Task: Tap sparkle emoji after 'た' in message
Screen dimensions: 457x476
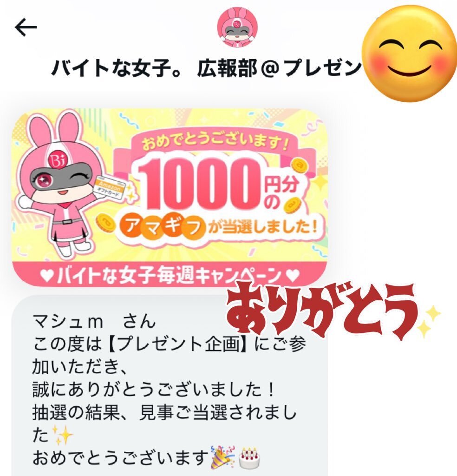Action: pyautogui.click(x=62, y=435)
